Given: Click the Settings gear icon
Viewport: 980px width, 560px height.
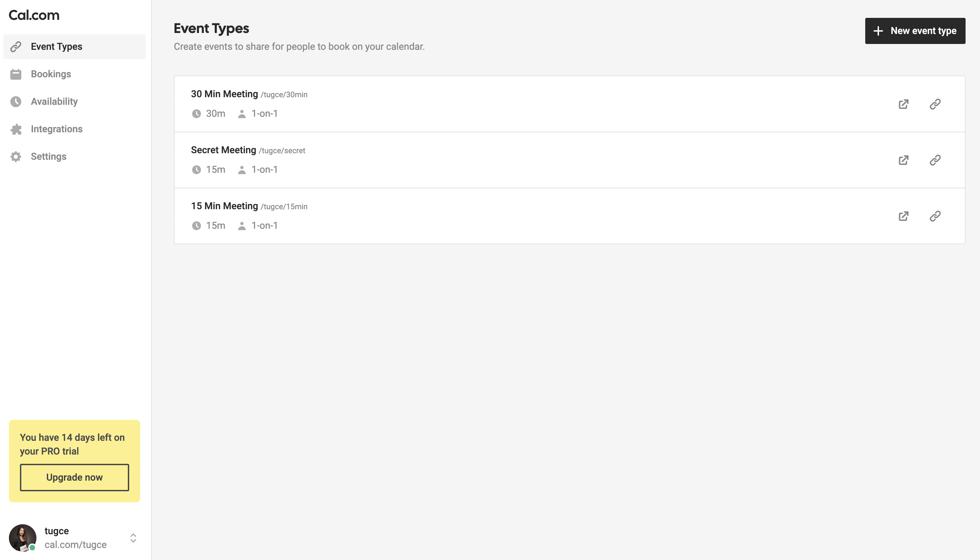Looking at the screenshot, I should click(x=16, y=157).
